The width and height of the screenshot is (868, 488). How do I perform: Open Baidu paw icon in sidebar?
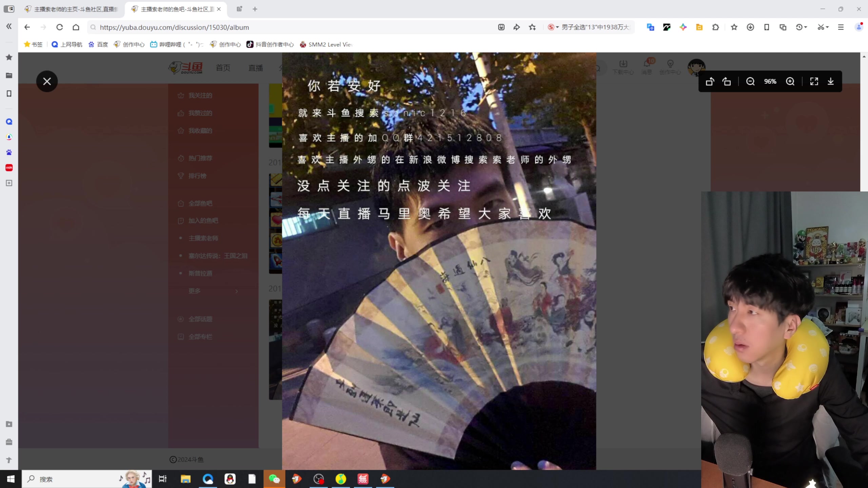(9, 152)
